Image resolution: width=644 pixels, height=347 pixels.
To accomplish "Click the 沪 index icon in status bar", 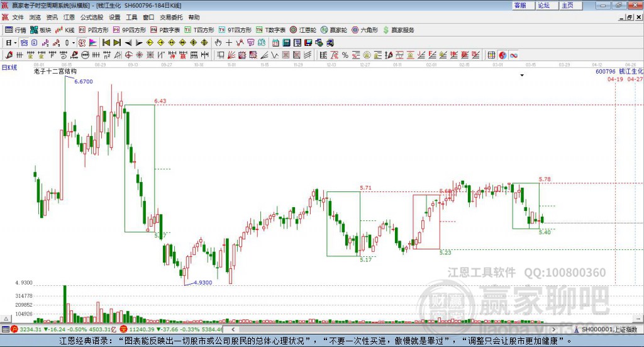I will click(x=14, y=329).
